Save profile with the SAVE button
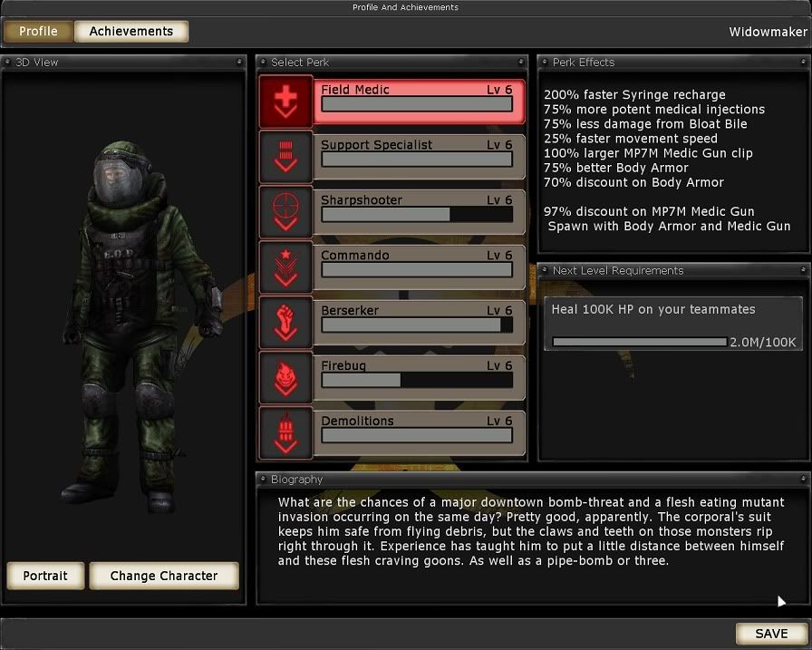The height and width of the screenshot is (650, 812). point(770,634)
